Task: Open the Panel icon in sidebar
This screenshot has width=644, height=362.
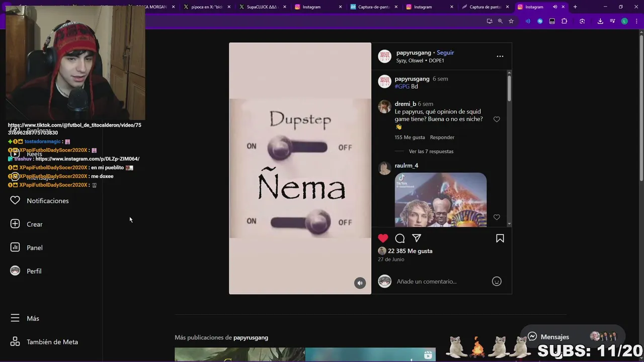Action: (x=15, y=247)
